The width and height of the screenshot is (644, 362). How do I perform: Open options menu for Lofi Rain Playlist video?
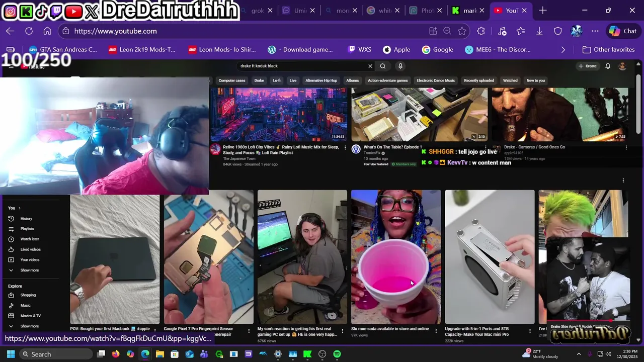pyautogui.click(x=345, y=147)
